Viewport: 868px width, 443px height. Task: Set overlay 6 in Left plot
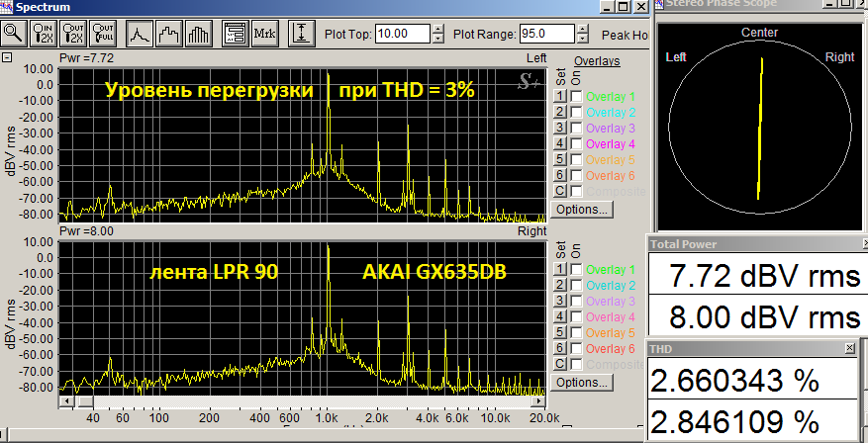560,176
